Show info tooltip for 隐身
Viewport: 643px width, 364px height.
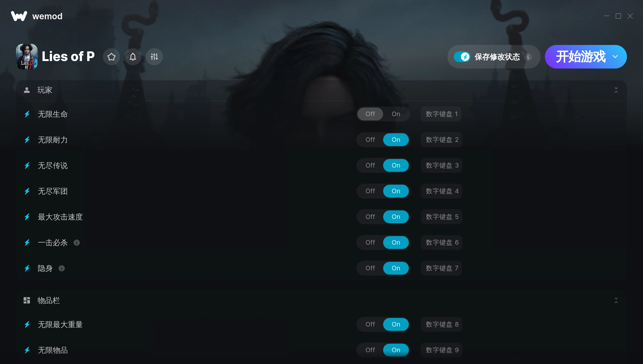[62, 268]
